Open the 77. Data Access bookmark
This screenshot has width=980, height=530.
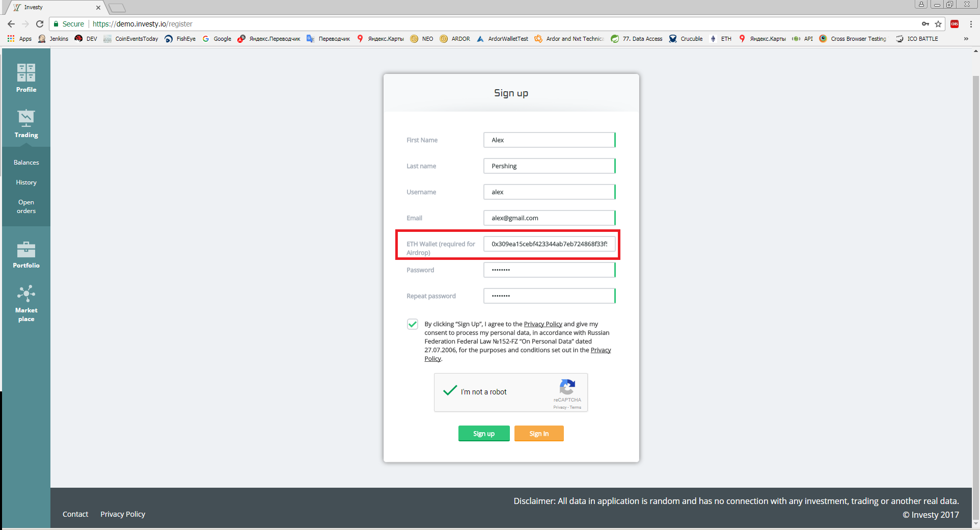(637, 39)
